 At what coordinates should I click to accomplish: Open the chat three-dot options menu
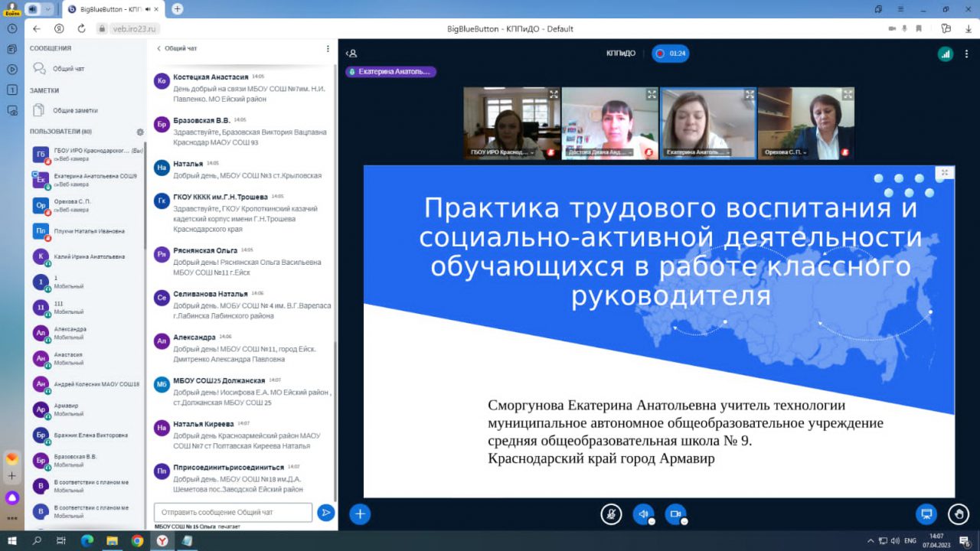328,48
